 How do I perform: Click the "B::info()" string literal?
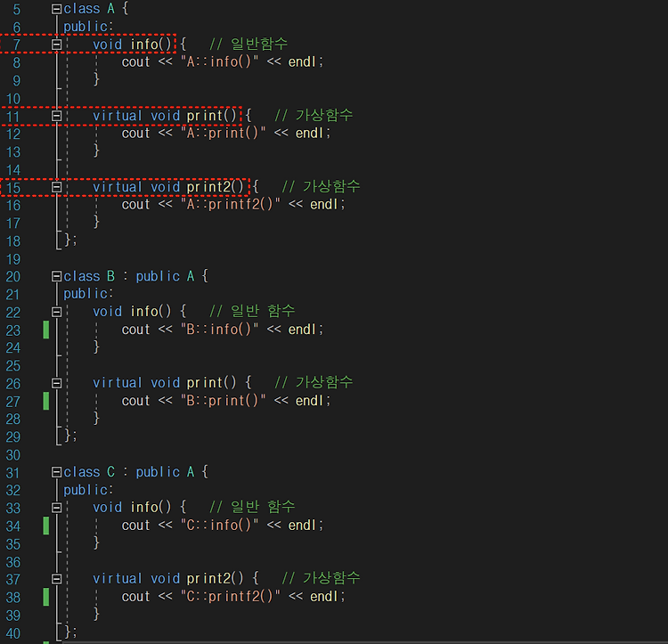[x=219, y=330]
